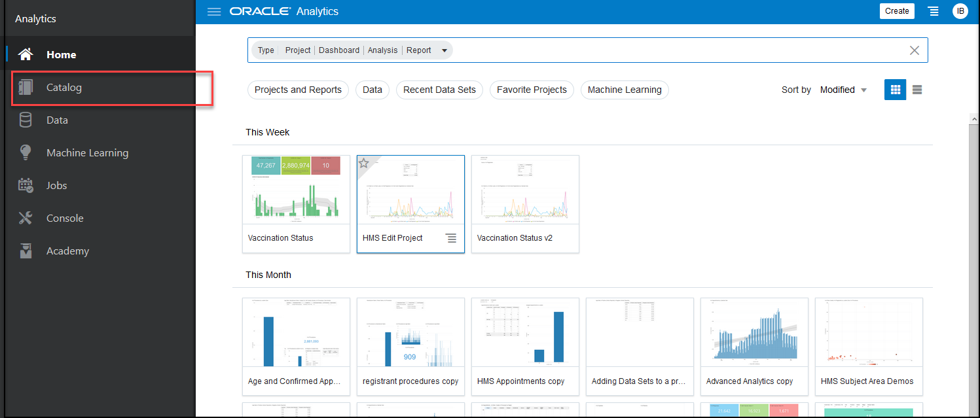This screenshot has height=418, width=980.
Task: Click the Create button
Action: tap(897, 11)
